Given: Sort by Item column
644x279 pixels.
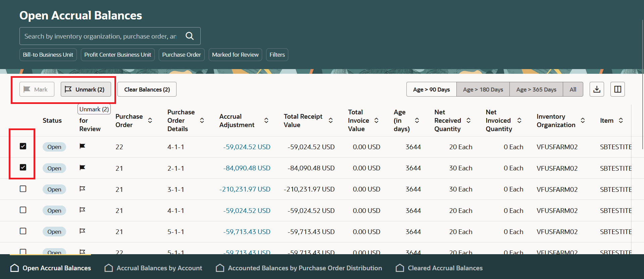Looking at the screenshot, I should click(621, 120).
